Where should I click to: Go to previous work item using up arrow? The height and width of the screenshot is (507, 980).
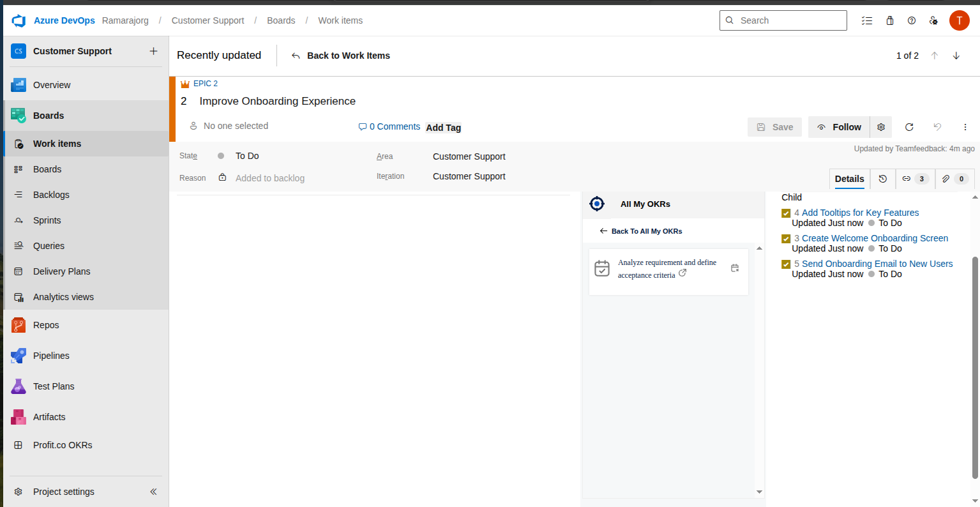click(935, 56)
